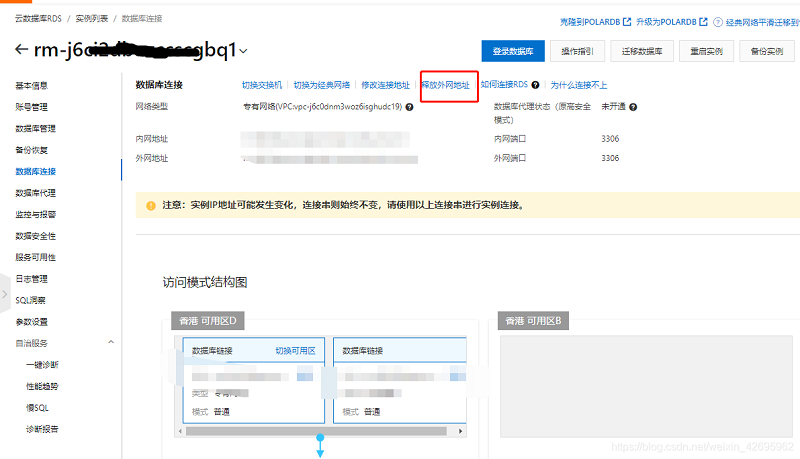Screen dimensions: 800x459
Task: Click external-link icon after 升级为POLARDB
Action: point(703,22)
